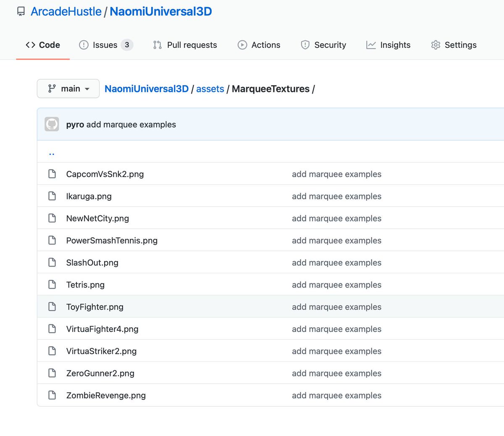This screenshot has width=504, height=436.
Task: Click file icon beside Ikaruga.png
Action: coord(52,196)
